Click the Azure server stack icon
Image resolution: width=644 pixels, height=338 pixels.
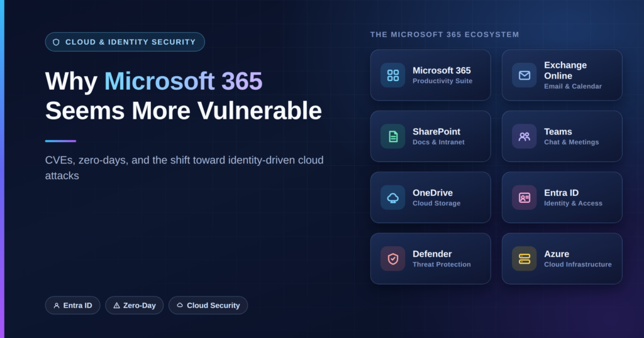[524, 259]
